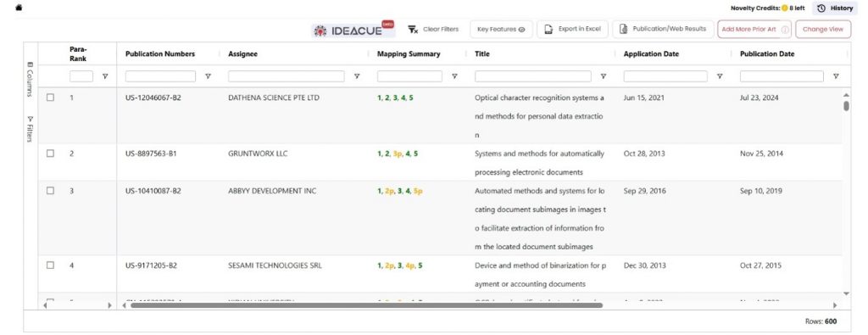Click the Clear Filters button
This screenshot has width=868, height=335.
(x=433, y=30)
